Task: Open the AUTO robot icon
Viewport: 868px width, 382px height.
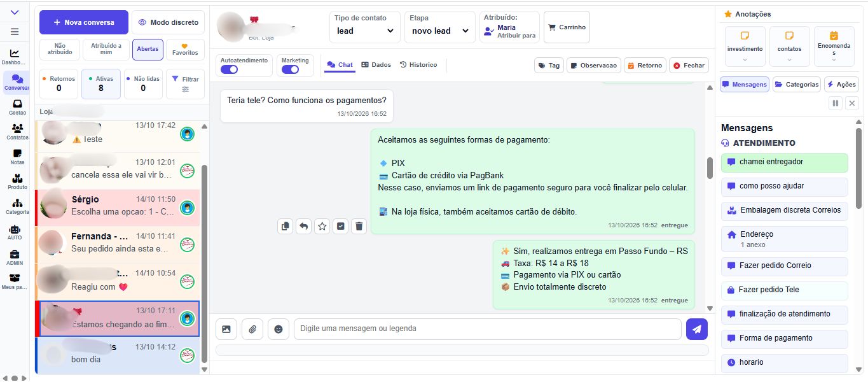Action: tap(15, 232)
